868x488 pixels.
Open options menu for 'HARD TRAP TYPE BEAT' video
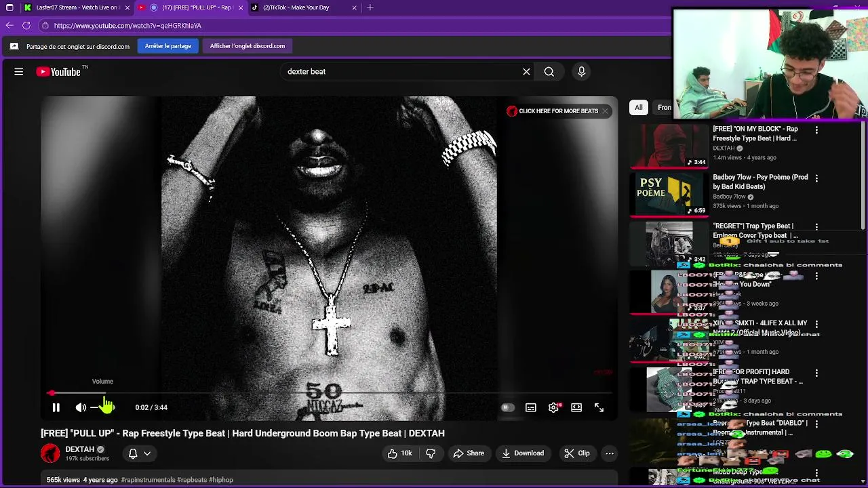[x=816, y=373]
